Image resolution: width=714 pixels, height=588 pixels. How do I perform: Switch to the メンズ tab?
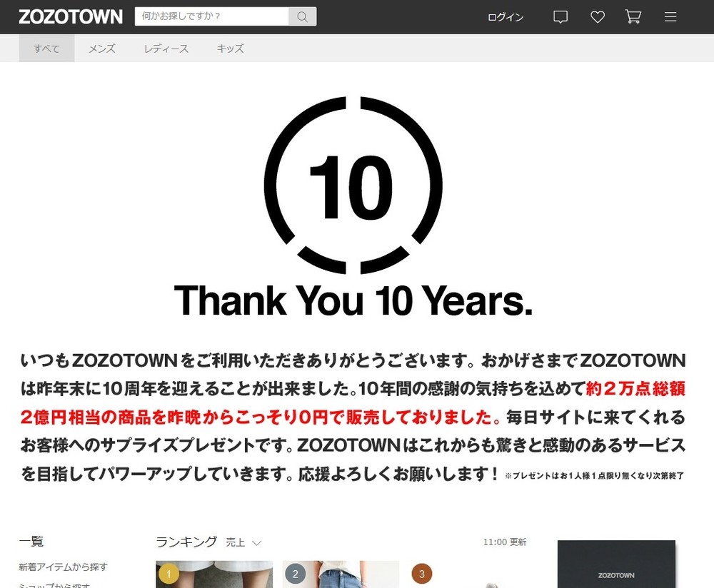(101, 48)
